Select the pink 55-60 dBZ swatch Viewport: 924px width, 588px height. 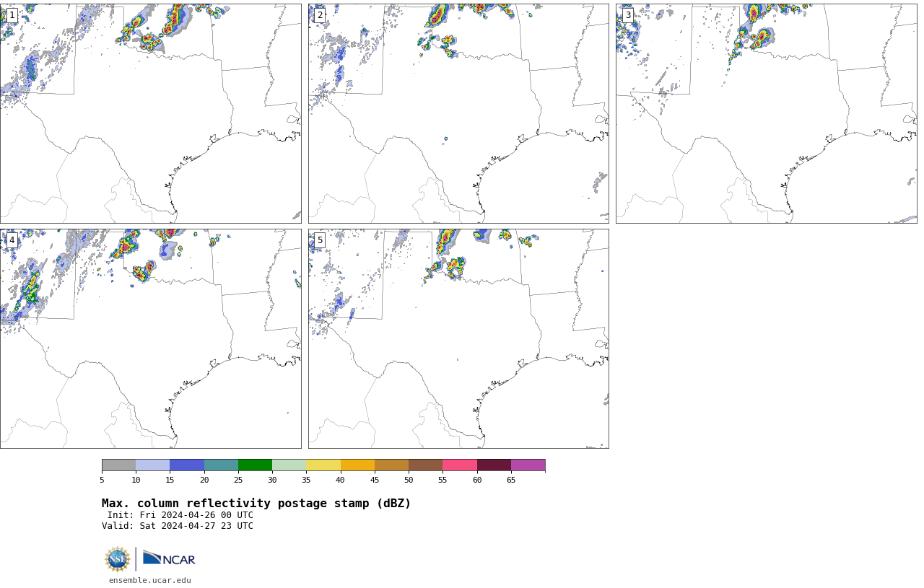[460, 465]
